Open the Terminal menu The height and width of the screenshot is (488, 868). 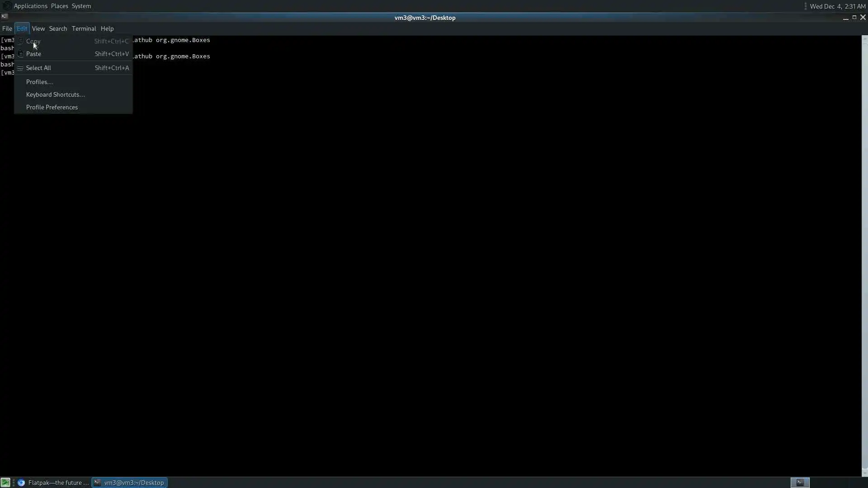84,28
